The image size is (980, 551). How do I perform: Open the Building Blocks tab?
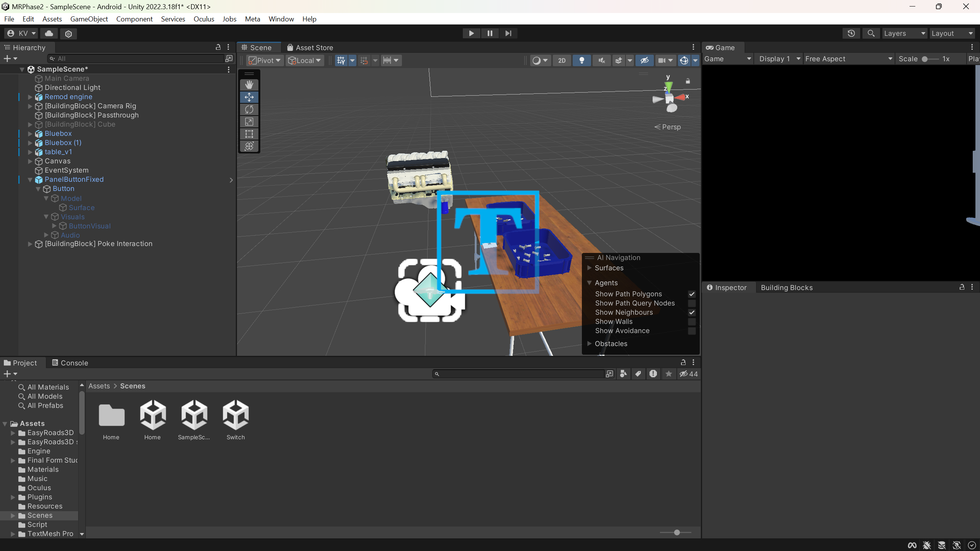tap(787, 288)
